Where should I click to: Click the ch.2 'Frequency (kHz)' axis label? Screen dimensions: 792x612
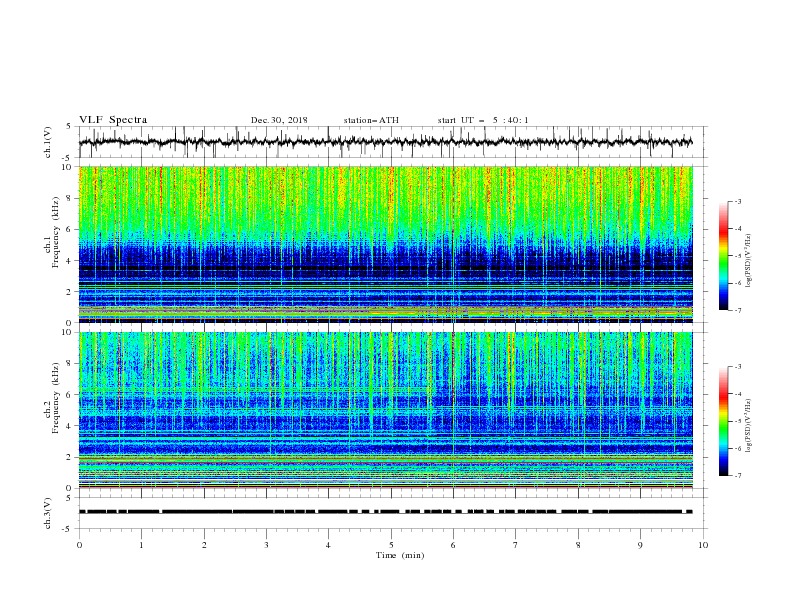click(56, 398)
